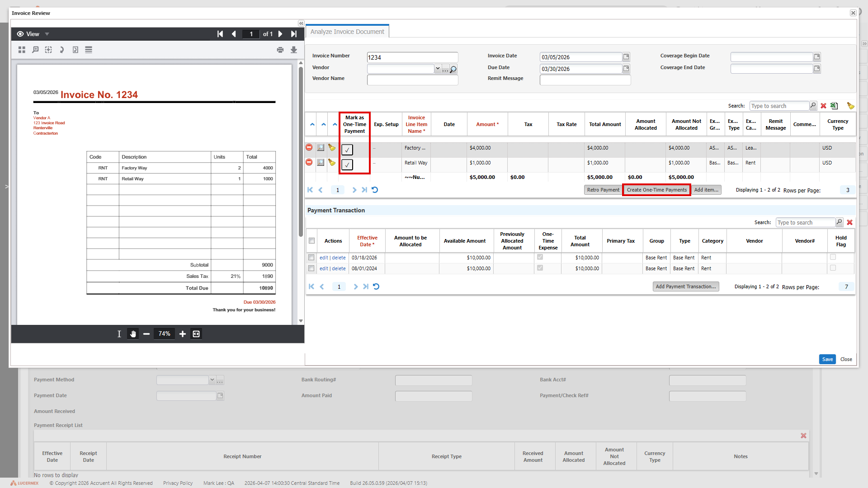This screenshot has width=868, height=488.
Task: Open Coverage Begin Date calendar picker
Action: pyautogui.click(x=817, y=57)
